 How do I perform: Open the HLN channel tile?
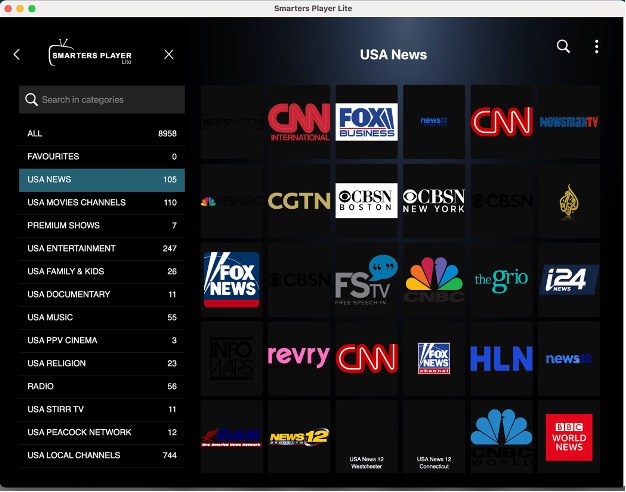[x=501, y=358]
